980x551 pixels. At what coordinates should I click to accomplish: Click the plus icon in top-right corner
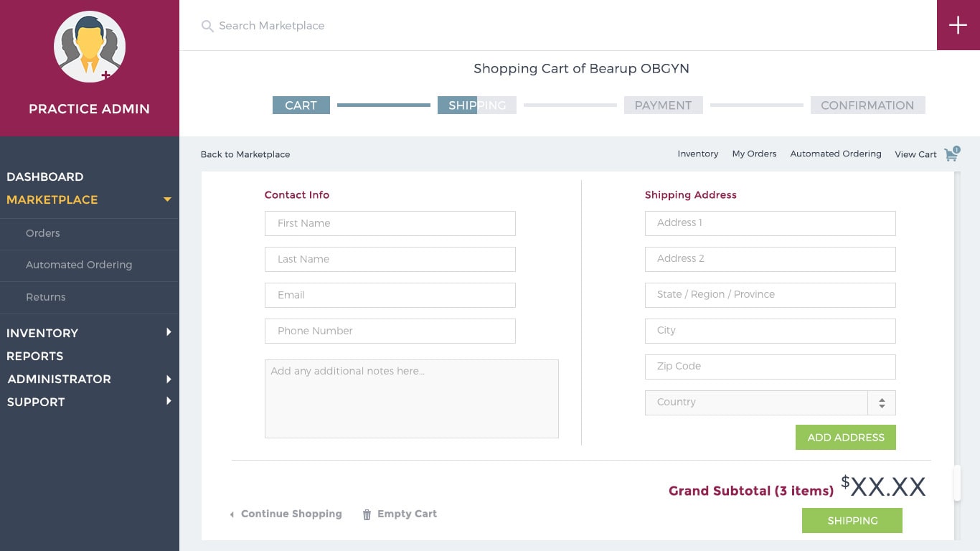(958, 25)
